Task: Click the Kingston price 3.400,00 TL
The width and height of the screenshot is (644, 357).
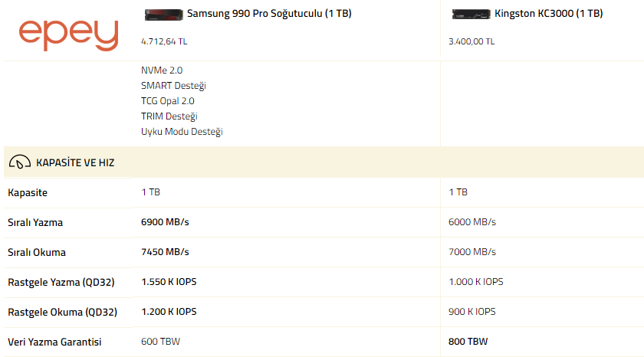Action: tap(472, 41)
